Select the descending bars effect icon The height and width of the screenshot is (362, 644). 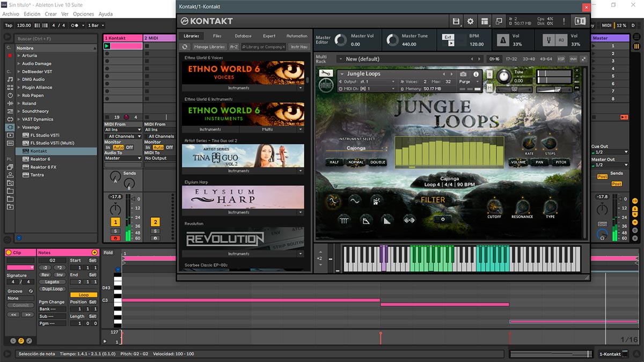(387, 219)
